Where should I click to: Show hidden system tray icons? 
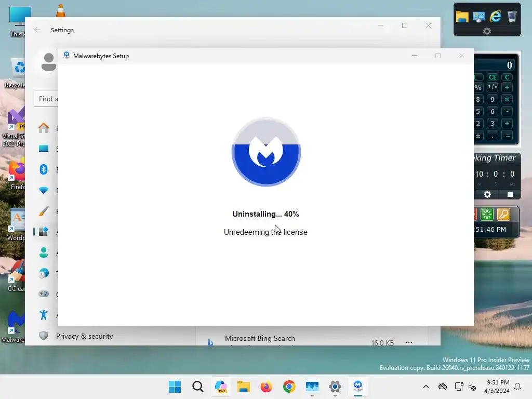[426, 387]
